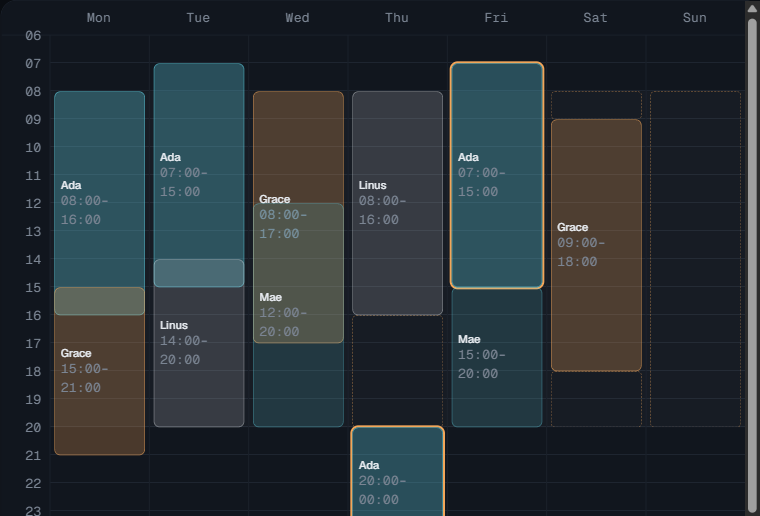The image size is (760, 516).
Task: Click the Mon column header
Action: [x=99, y=18]
